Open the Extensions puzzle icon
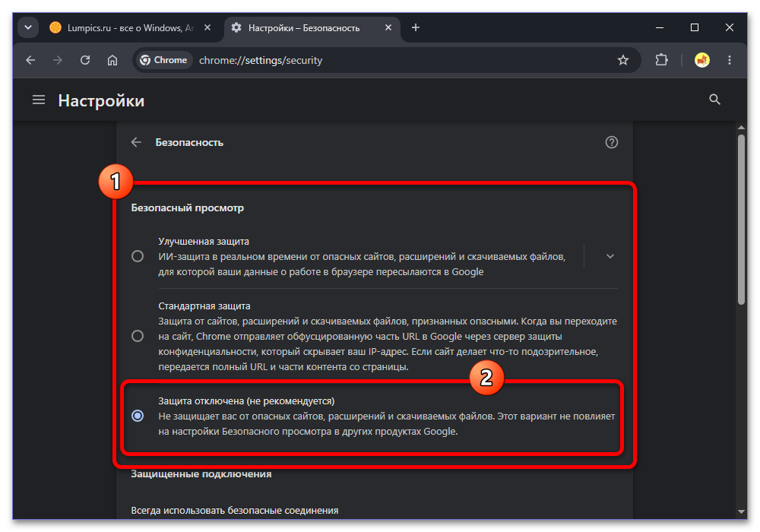The image size is (760, 532). coord(662,60)
